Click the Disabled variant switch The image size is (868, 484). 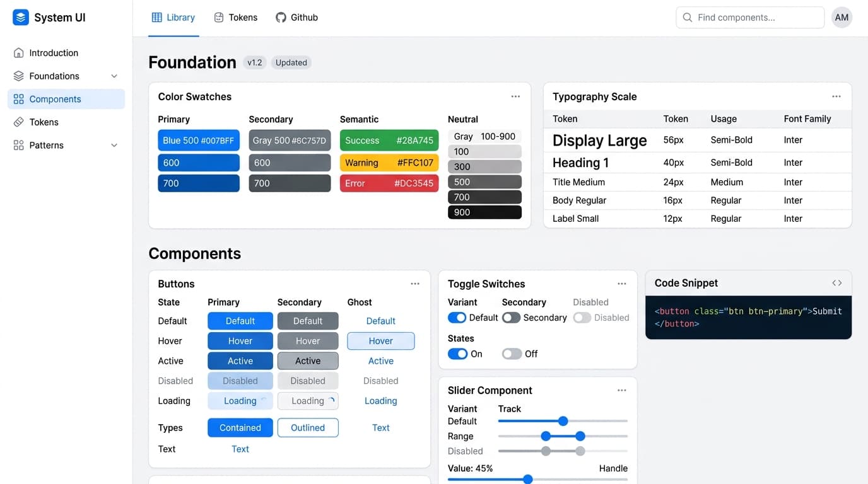(582, 318)
